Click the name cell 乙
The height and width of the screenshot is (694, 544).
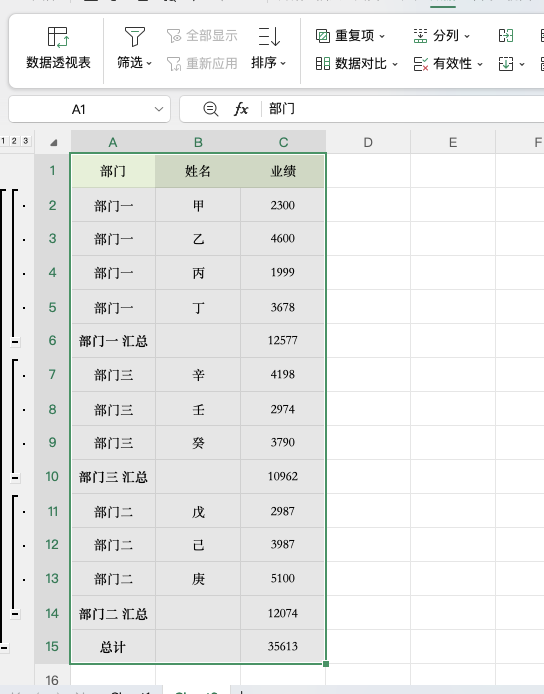(x=198, y=239)
